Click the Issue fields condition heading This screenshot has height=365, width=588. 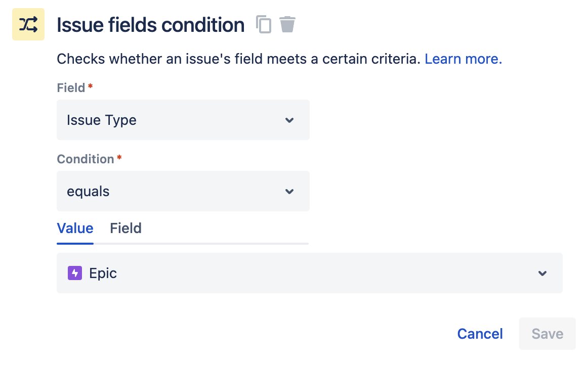click(x=150, y=25)
